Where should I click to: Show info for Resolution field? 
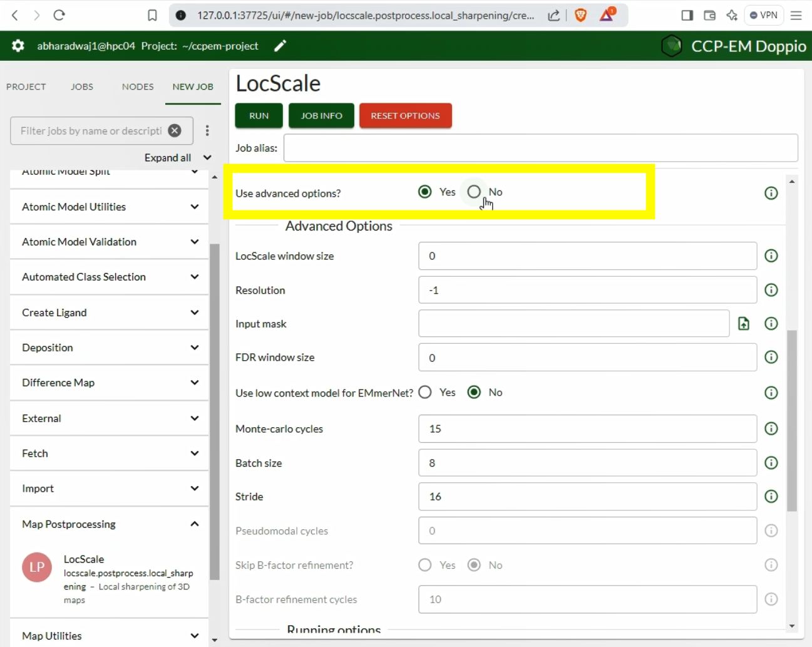tap(771, 290)
